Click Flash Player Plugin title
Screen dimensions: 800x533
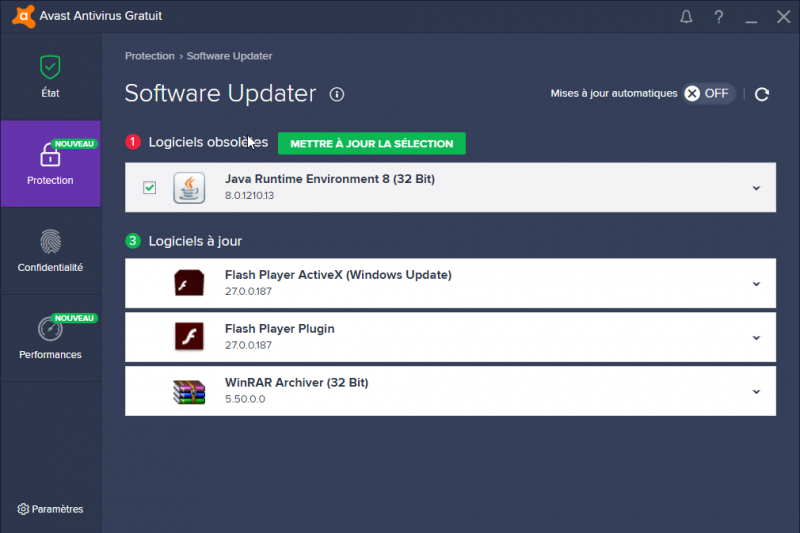click(280, 329)
